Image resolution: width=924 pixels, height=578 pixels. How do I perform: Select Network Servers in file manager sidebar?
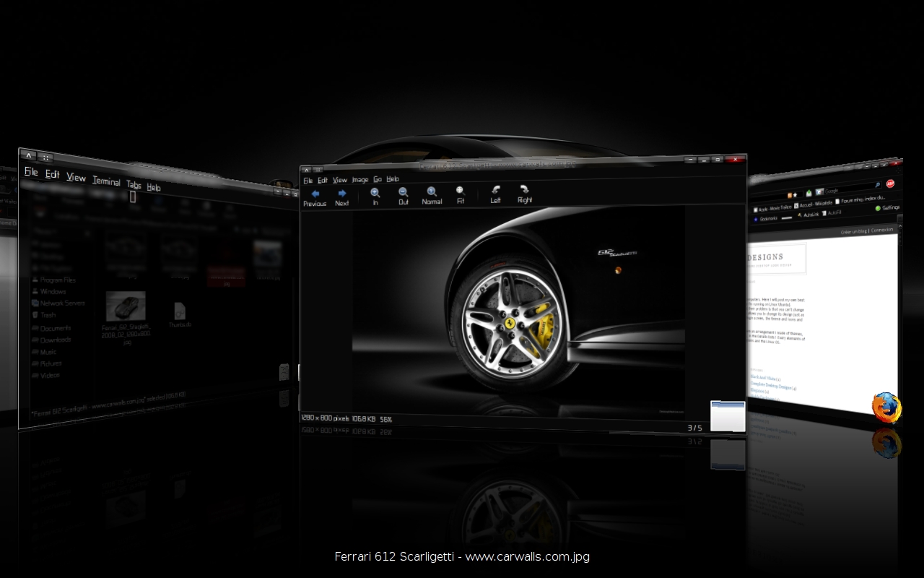click(58, 303)
